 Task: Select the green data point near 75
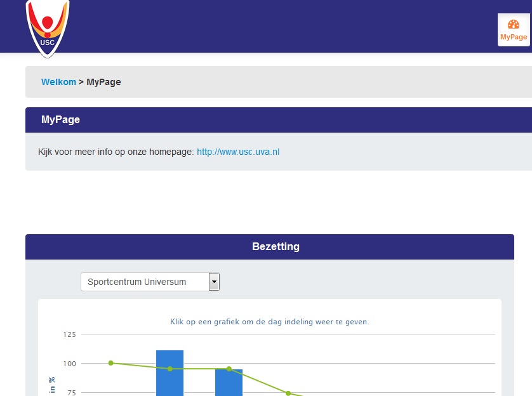[x=288, y=393]
